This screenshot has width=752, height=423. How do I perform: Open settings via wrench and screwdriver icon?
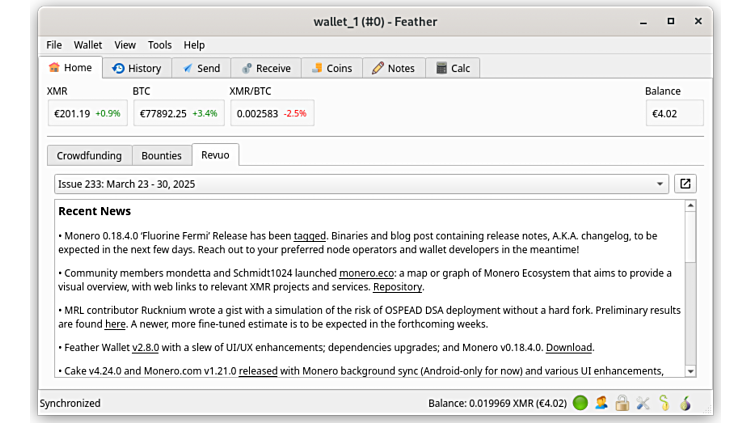pos(643,403)
